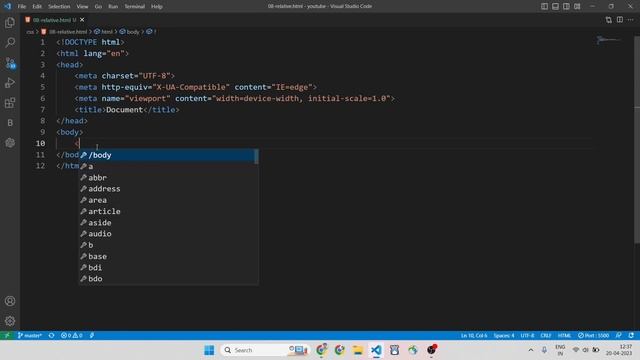640x360 pixels.
Task: Open the Run menu
Action: click(113, 7)
